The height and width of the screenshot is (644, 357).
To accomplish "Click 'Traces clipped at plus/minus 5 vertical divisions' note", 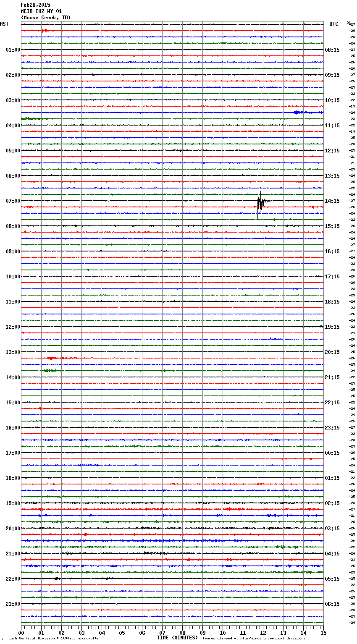I will tap(254, 639).
